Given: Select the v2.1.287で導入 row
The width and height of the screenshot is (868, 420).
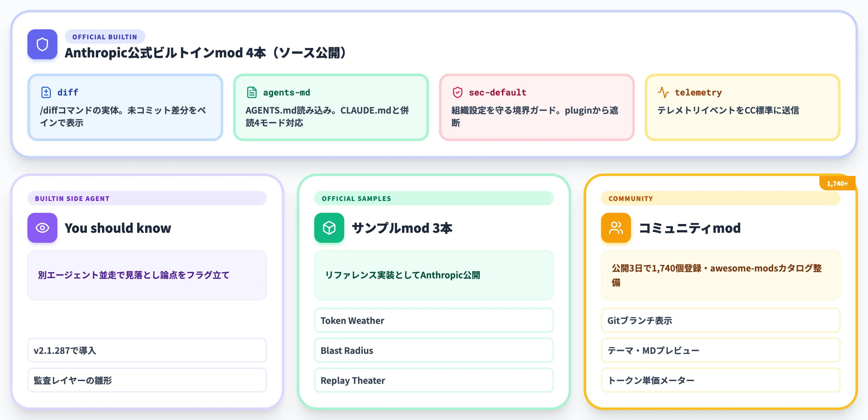Looking at the screenshot, I should click(x=147, y=350).
